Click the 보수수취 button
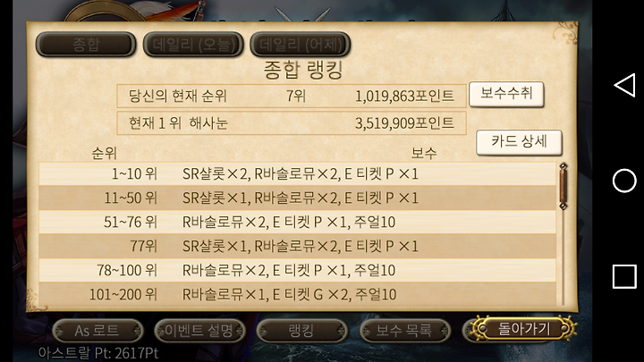Screen dimensions: 644x362 coord(506,95)
